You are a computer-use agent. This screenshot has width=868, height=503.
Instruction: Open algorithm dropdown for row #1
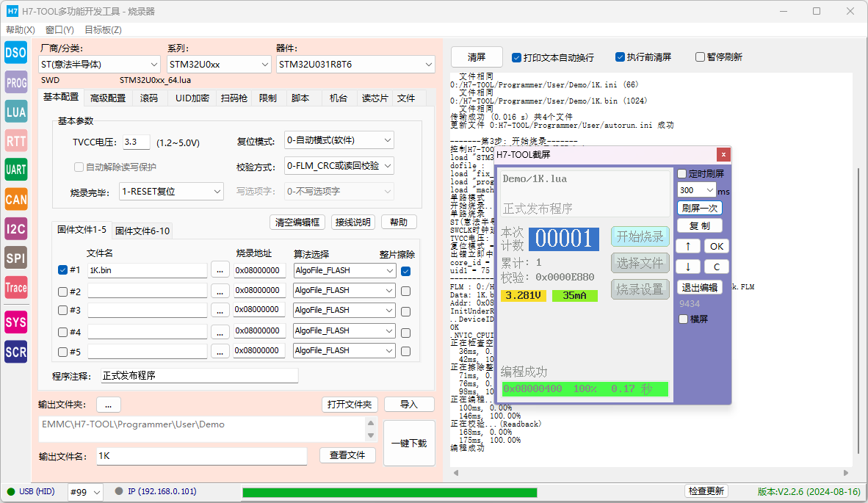tap(344, 270)
